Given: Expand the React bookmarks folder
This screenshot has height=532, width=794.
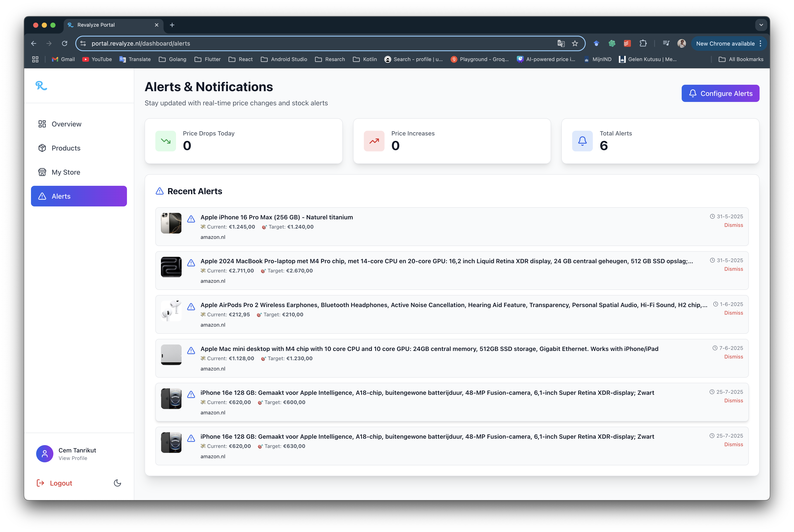Looking at the screenshot, I should pos(240,59).
